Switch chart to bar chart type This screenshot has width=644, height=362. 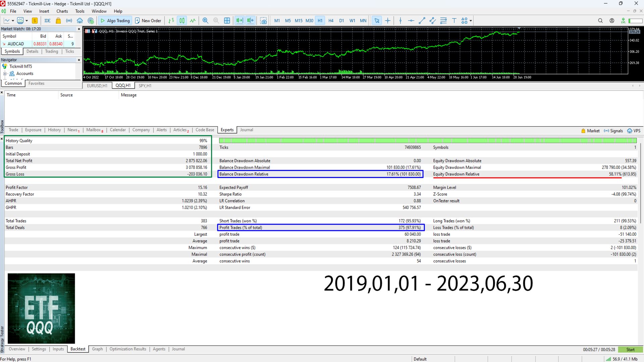(171, 20)
